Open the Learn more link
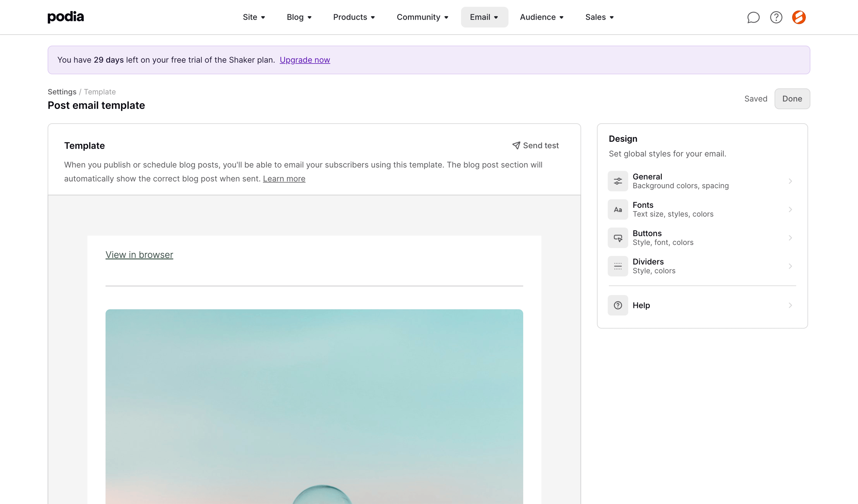 point(284,179)
